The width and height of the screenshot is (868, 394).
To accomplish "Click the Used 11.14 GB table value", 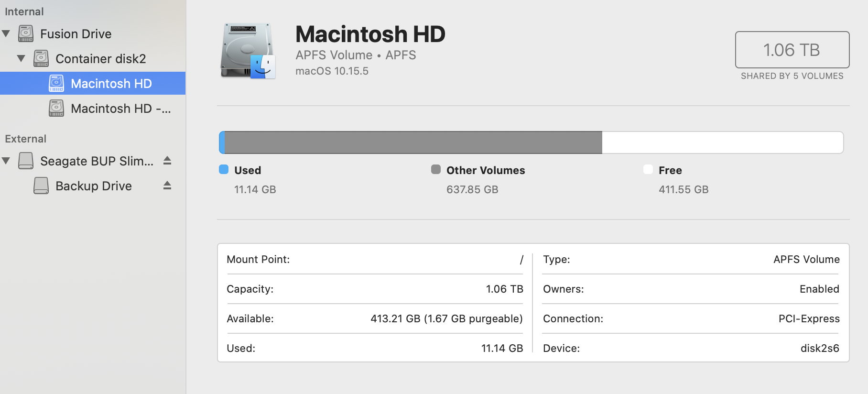I will point(502,348).
